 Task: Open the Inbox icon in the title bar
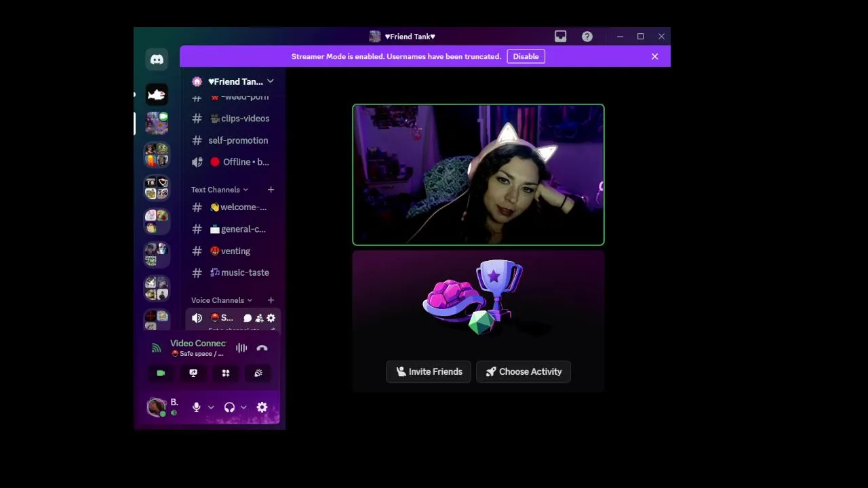[560, 37]
